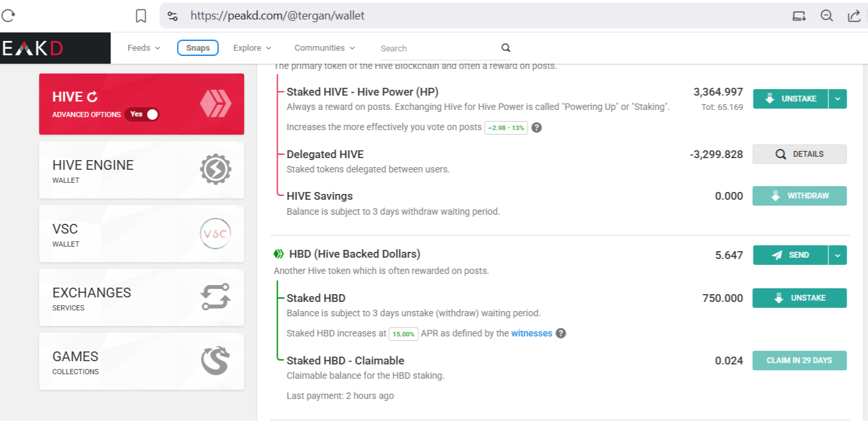Click Last payment: 2 hours ago text
Screen dimensions: 868x421
tap(340, 396)
